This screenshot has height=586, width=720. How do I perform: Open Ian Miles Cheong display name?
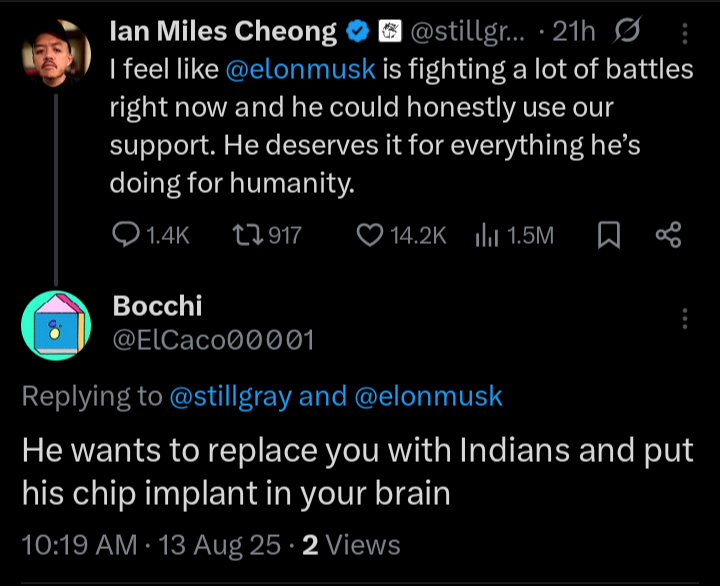[x=222, y=32]
